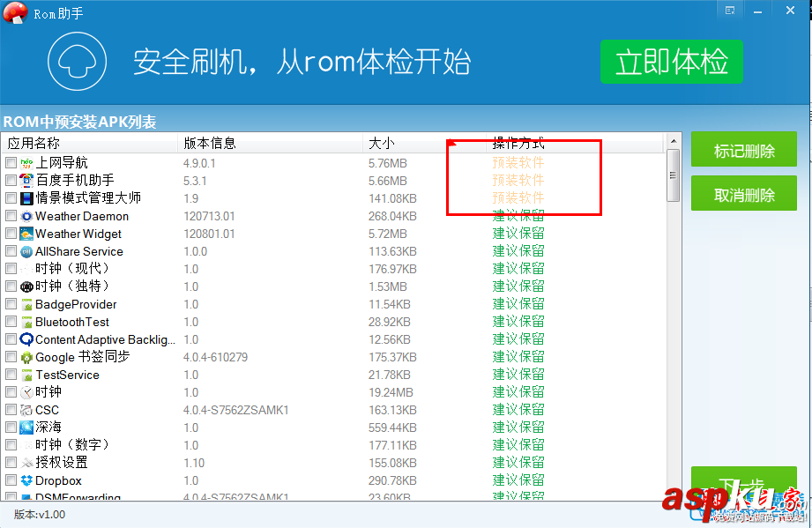Click the 取消删除 button

744,193
